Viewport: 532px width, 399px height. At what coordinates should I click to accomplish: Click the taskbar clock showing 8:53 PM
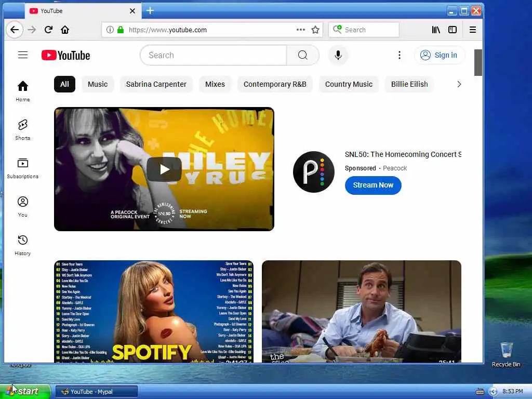click(512, 392)
